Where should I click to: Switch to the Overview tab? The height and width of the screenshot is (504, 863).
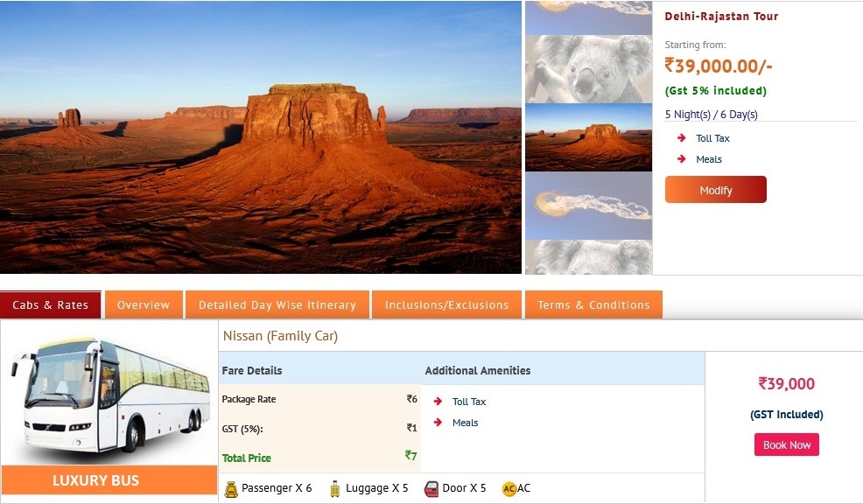[x=144, y=304]
